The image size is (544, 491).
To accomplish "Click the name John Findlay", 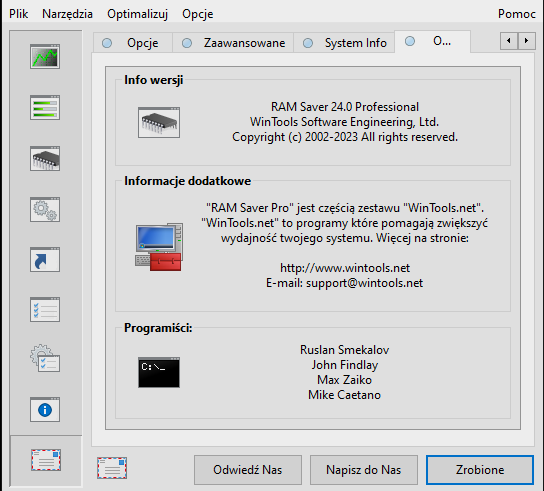I will point(345,365).
